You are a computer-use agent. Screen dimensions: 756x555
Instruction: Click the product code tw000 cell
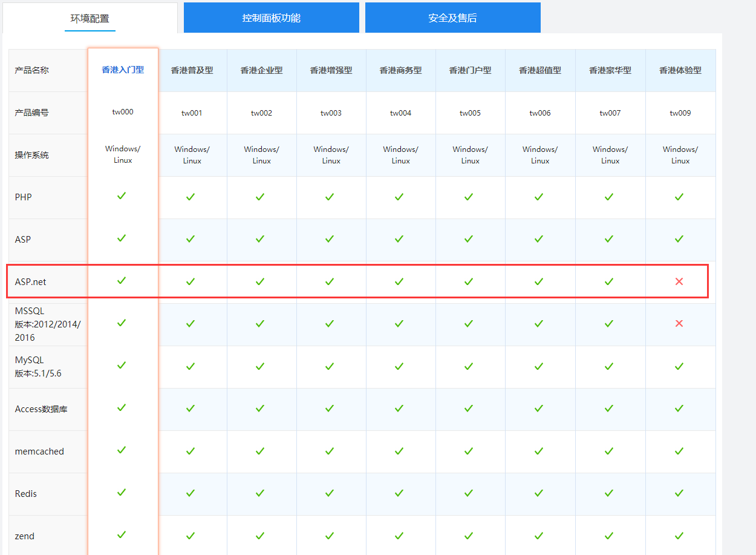[122, 113]
